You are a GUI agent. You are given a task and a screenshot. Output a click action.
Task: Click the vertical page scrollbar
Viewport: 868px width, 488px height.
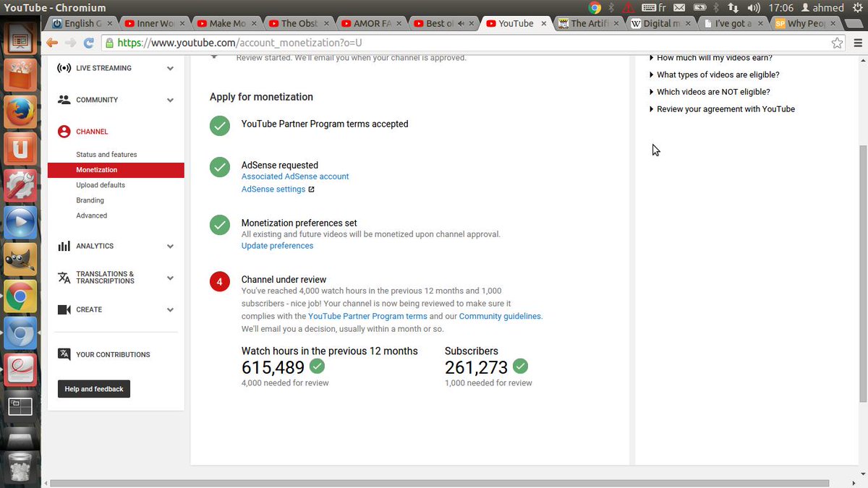(x=862, y=273)
